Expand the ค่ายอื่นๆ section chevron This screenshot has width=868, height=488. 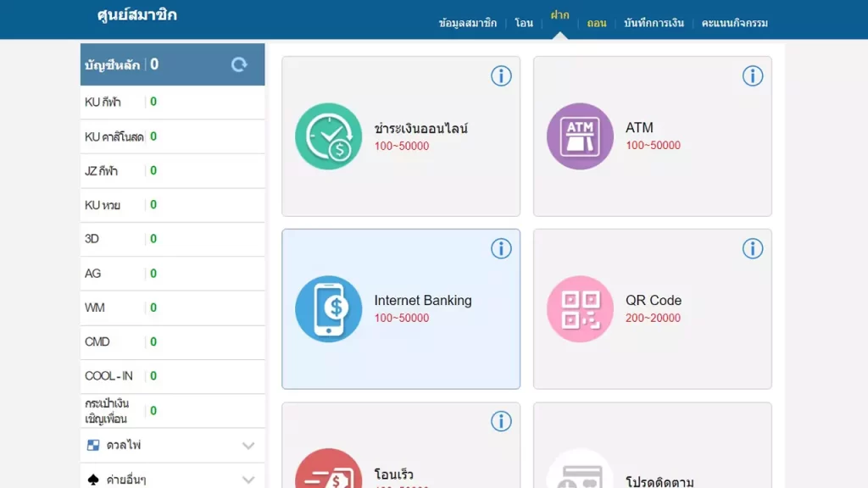click(248, 480)
